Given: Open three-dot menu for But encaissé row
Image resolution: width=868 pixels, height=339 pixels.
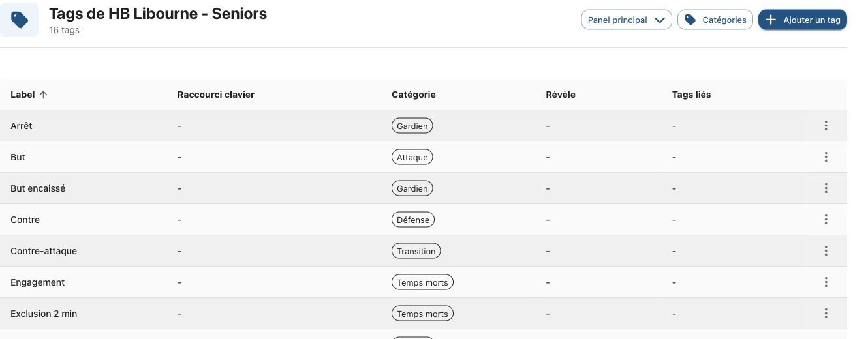Looking at the screenshot, I should (x=826, y=188).
